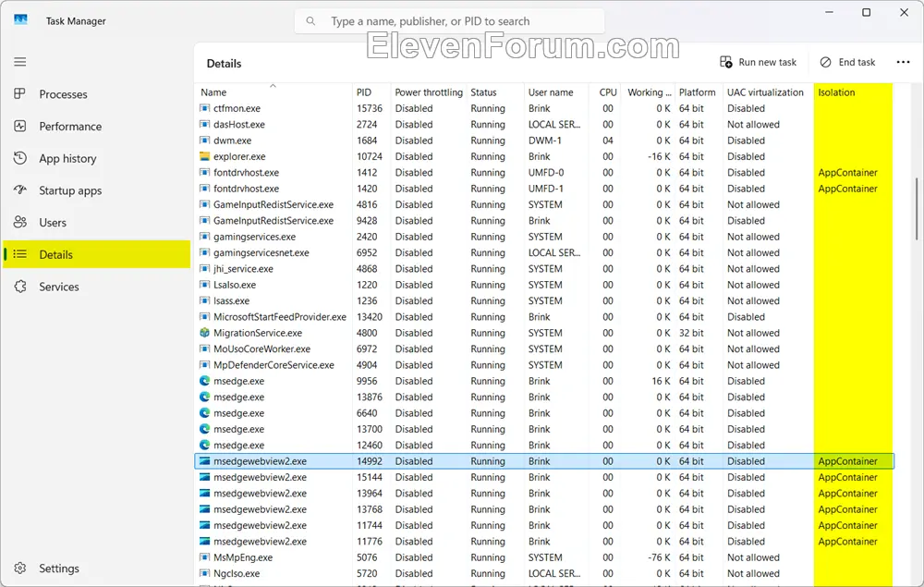The height and width of the screenshot is (587, 924).
Task: Select the Users page
Action: (x=96, y=223)
